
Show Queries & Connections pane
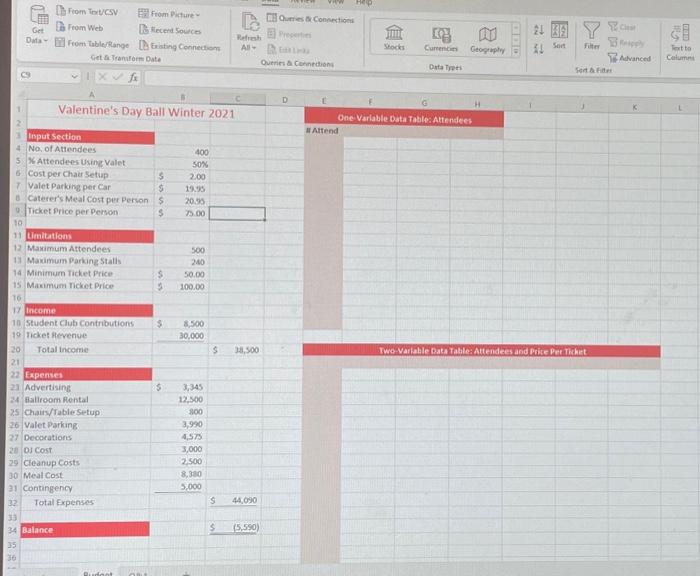click(x=310, y=19)
